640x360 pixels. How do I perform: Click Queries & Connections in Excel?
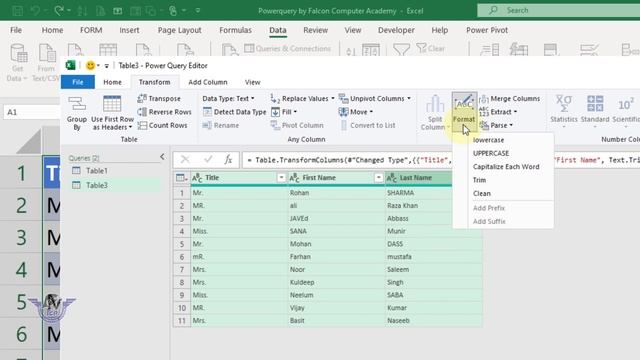coord(287,49)
